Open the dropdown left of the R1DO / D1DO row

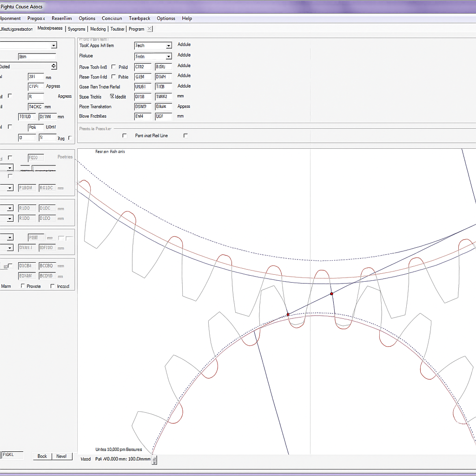click(x=10, y=218)
